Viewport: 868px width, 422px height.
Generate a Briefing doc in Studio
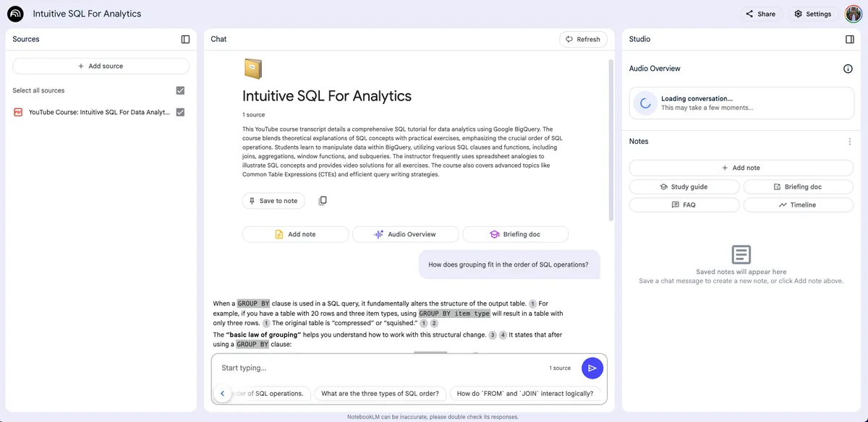(x=798, y=186)
